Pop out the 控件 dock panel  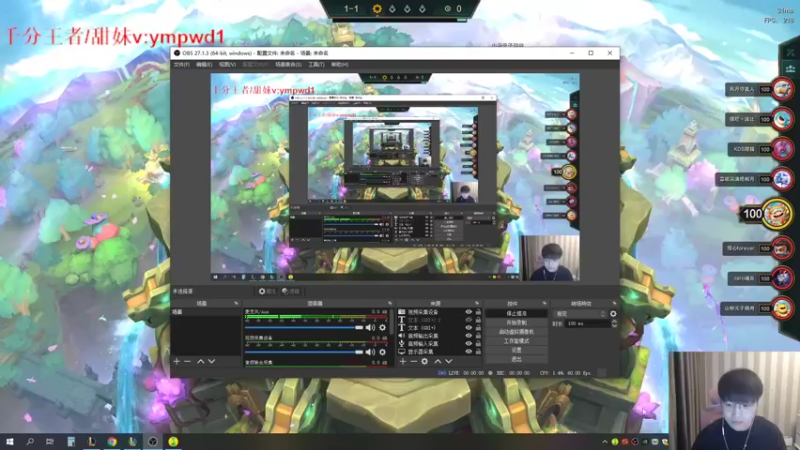point(544,303)
